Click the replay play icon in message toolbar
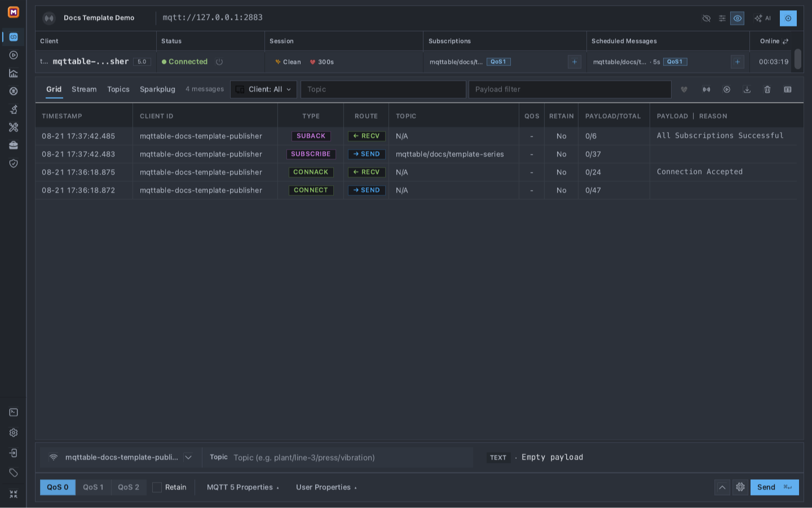This screenshot has height=508, width=812. point(727,90)
